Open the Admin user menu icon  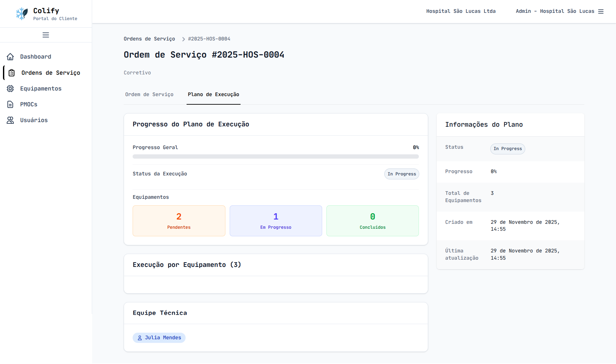click(601, 12)
